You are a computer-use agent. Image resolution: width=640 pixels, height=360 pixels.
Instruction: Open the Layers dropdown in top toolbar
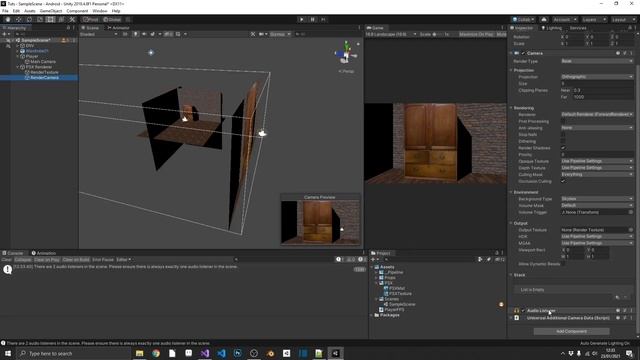593,19
